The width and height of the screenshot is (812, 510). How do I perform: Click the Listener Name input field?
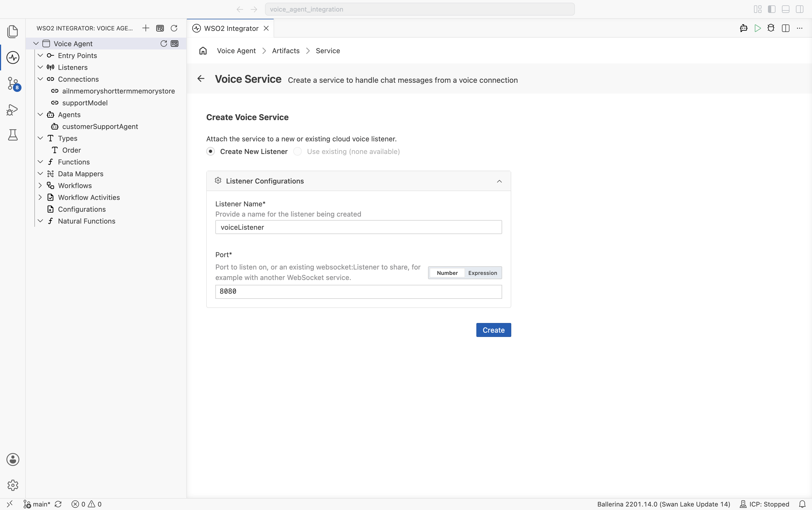point(358,227)
